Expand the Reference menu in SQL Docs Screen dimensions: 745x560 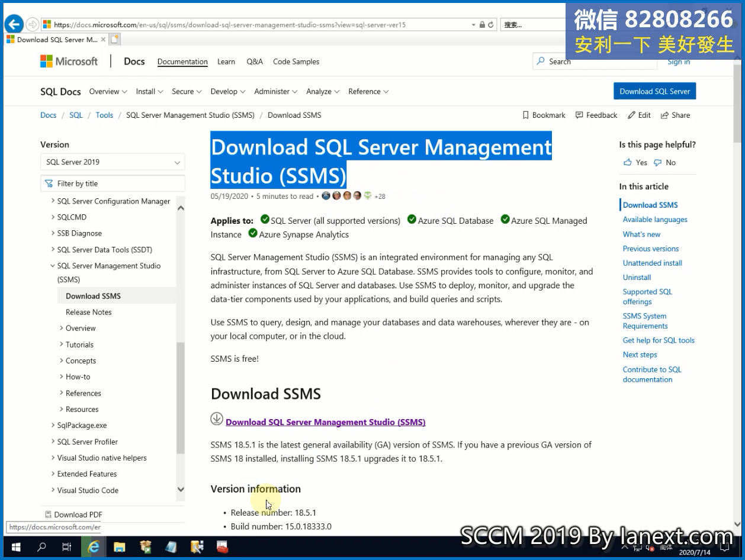tap(369, 91)
